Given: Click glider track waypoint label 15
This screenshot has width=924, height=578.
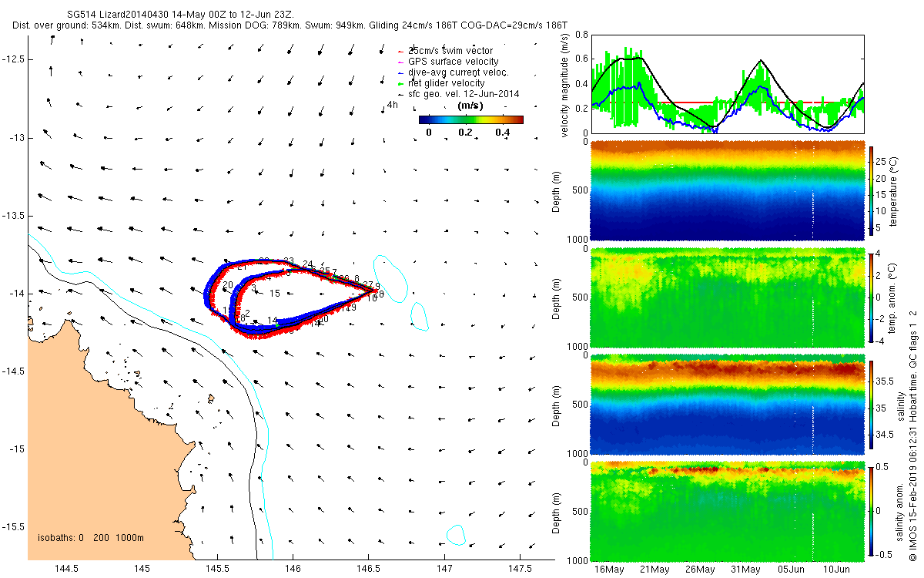Looking at the screenshot, I should coord(274,294).
